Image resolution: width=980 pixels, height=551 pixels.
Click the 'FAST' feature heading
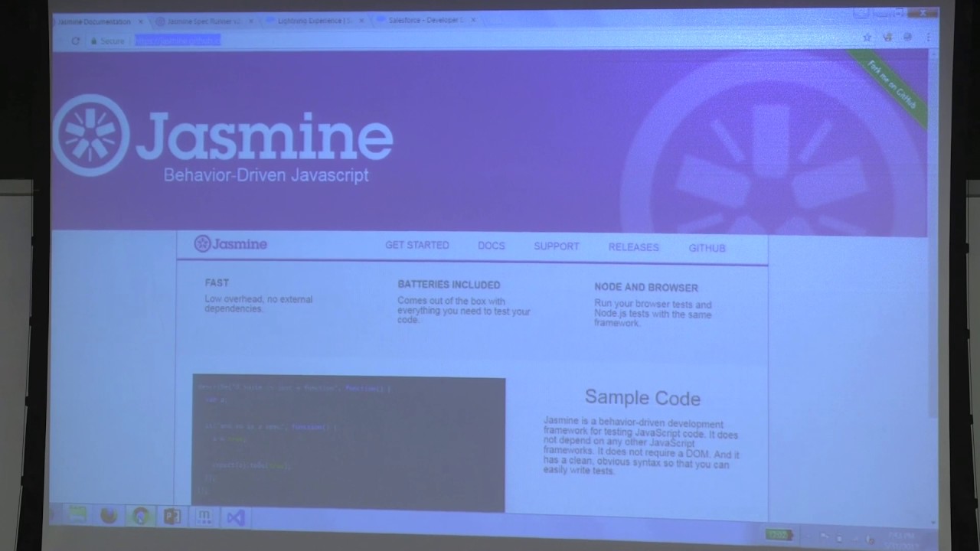coord(217,282)
